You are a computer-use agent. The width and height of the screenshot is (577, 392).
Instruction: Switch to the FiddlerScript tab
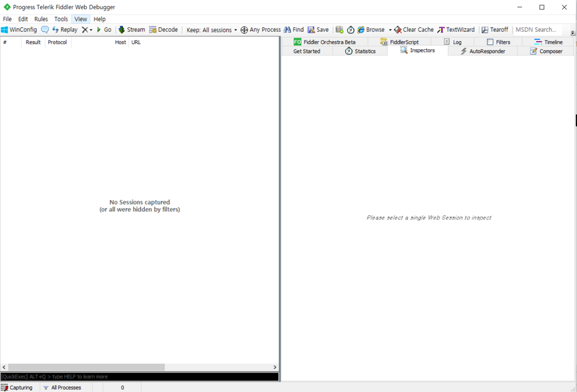pos(399,42)
